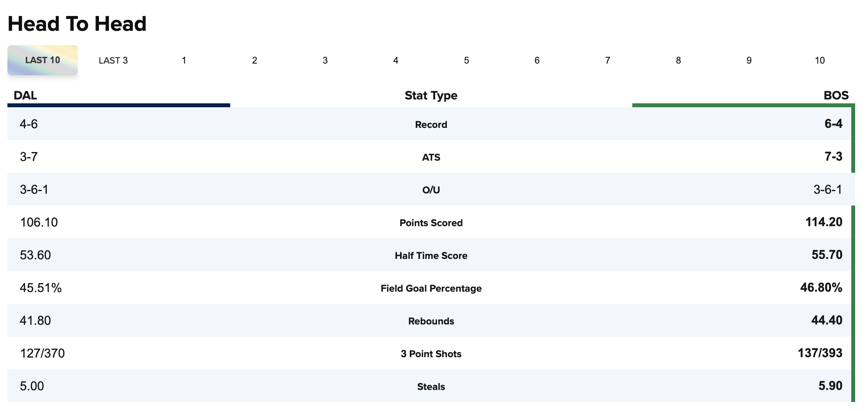Click the ATS stat label
This screenshot has height=411, width=868.
coord(431,158)
